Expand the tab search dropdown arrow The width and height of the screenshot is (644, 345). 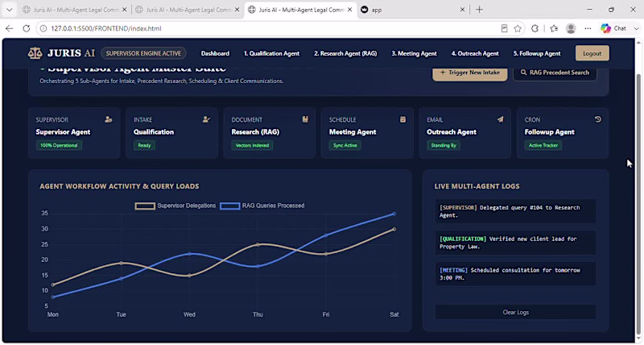[x=9, y=10]
